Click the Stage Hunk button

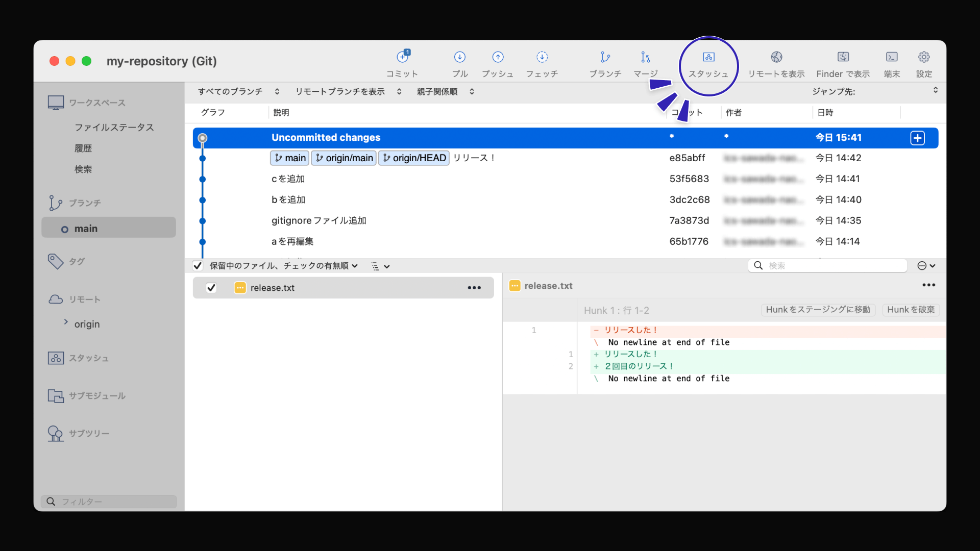pos(818,310)
